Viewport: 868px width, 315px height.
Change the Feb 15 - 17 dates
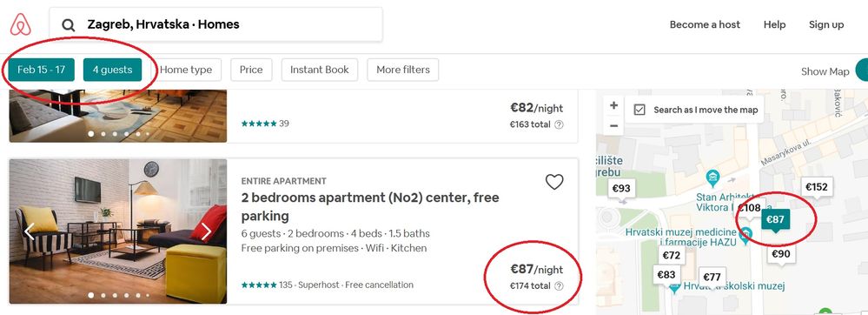42,70
